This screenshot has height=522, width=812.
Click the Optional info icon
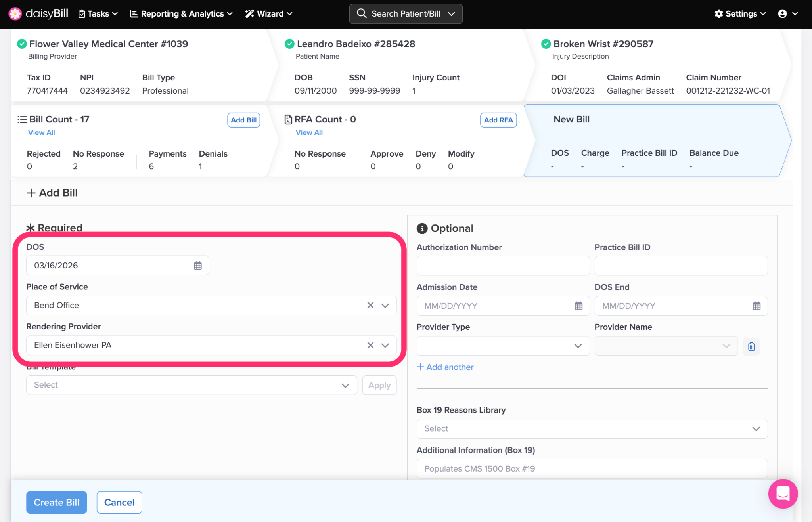422,228
